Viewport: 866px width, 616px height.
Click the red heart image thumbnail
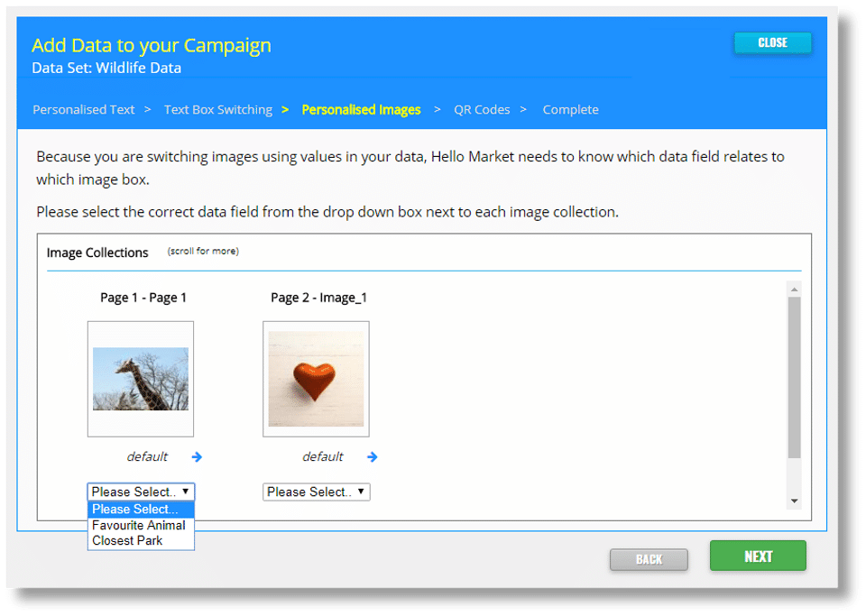point(317,379)
